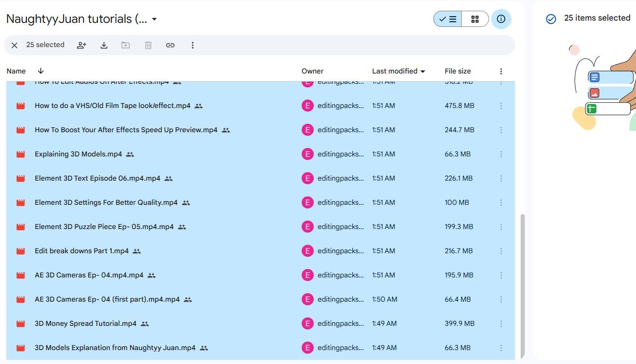Click the Share icon in selection toolbar

(x=82, y=45)
